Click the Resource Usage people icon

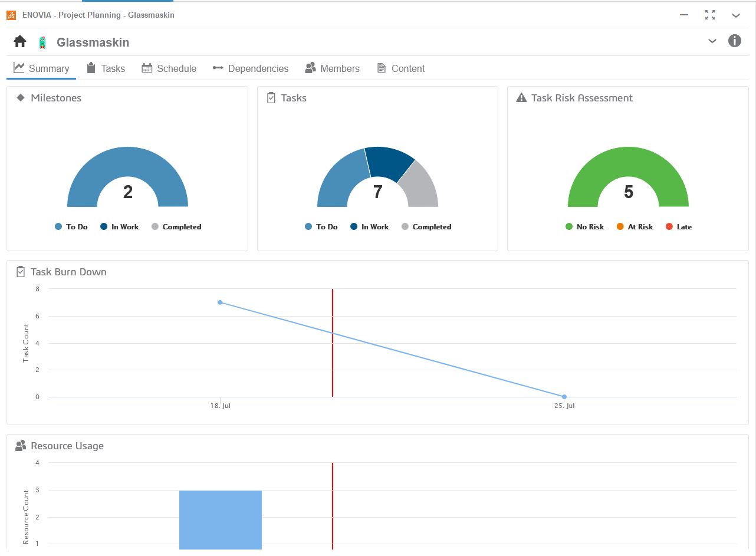click(21, 446)
